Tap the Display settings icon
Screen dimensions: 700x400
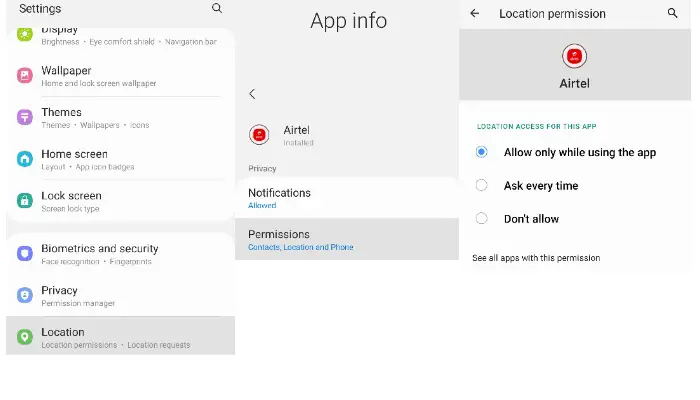25,34
